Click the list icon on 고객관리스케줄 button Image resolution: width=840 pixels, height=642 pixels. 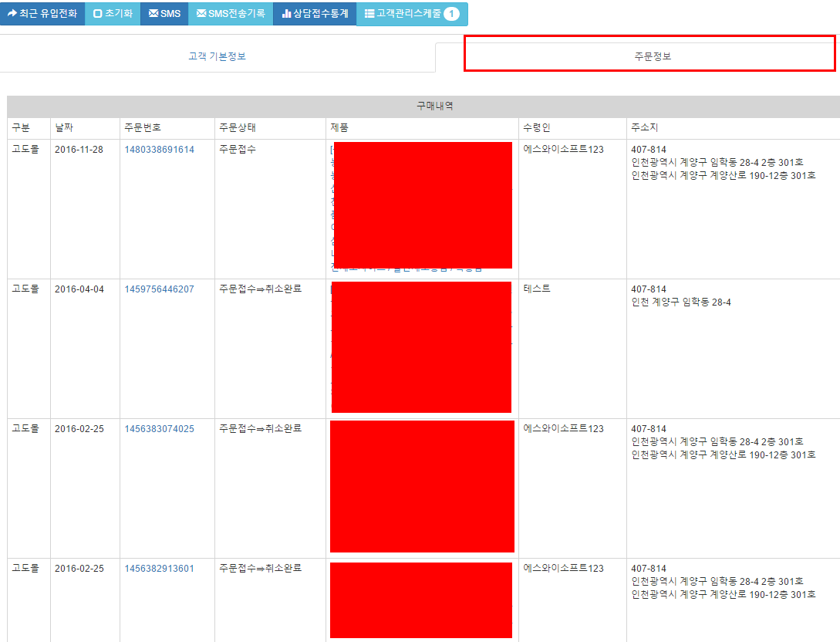[x=369, y=14]
